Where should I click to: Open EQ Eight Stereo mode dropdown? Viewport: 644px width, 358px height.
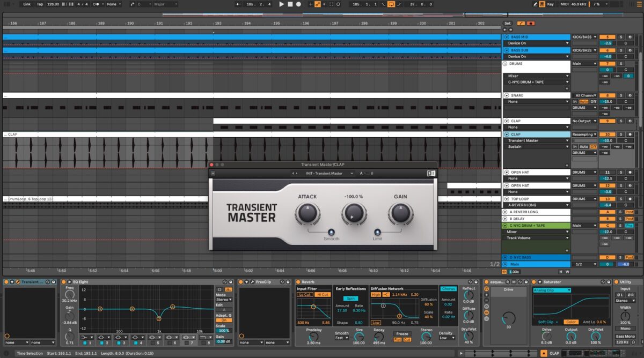[224, 300]
